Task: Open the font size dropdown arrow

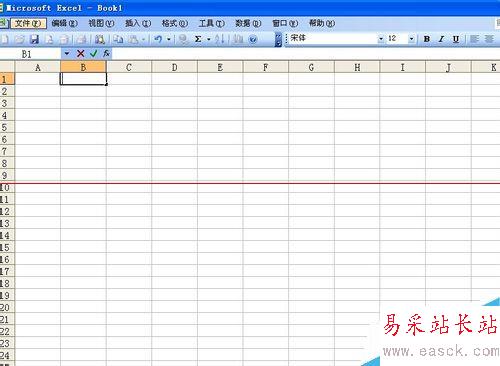Action: pyautogui.click(x=412, y=39)
